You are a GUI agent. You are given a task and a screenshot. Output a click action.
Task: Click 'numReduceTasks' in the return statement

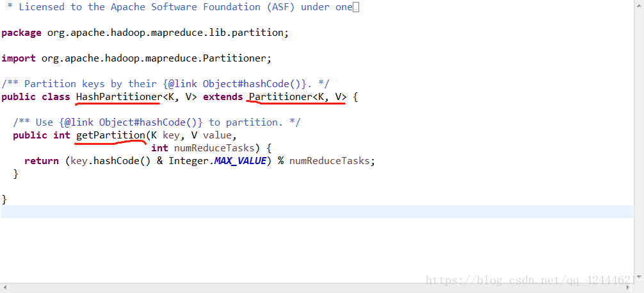coord(330,161)
